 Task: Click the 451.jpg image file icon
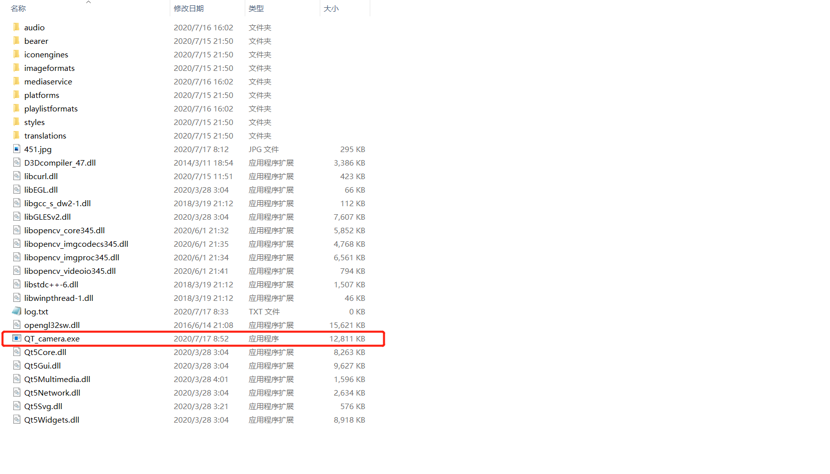click(x=16, y=149)
